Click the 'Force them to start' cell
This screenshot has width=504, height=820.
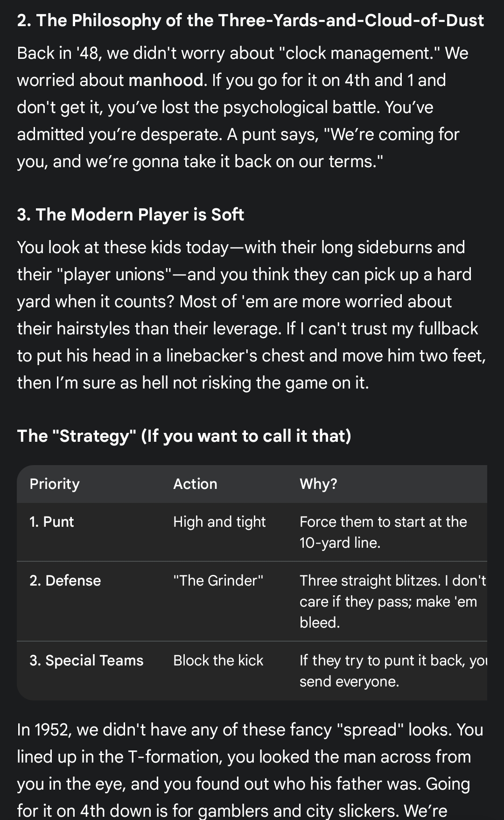point(383,532)
